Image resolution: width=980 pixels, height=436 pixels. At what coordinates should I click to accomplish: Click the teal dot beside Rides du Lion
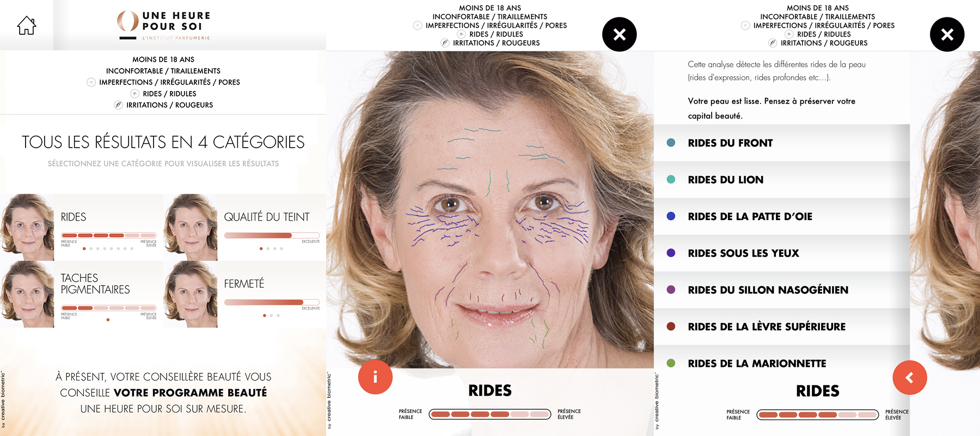(x=671, y=179)
